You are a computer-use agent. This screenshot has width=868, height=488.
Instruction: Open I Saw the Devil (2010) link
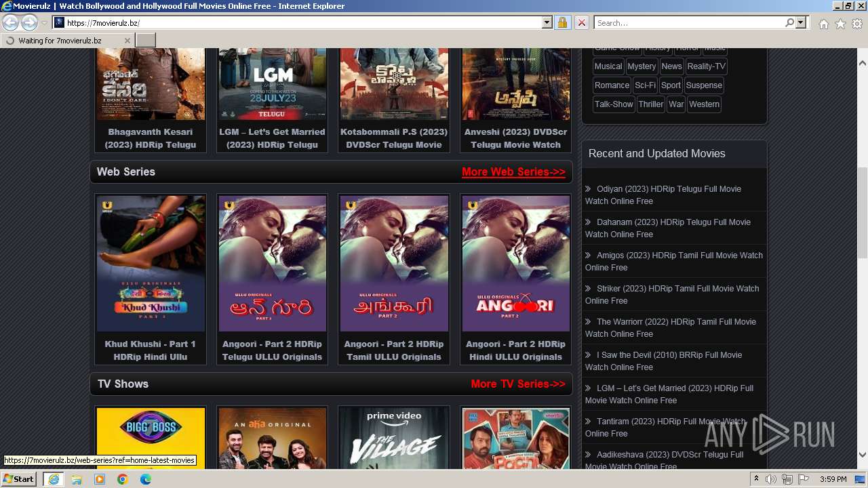(664, 361)
